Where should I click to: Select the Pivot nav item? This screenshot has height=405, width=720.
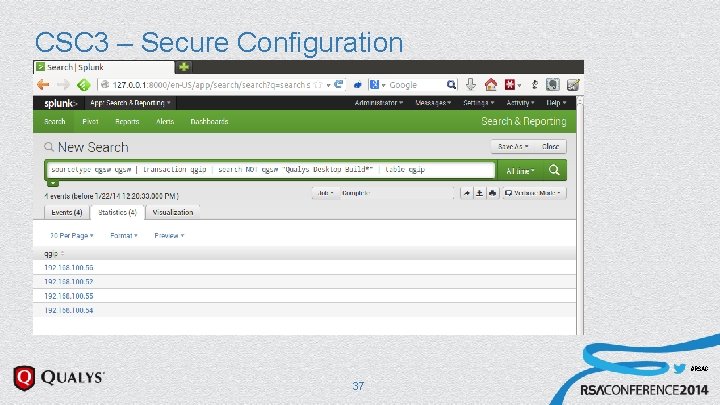pyautogui.click(x=90, y=122)
